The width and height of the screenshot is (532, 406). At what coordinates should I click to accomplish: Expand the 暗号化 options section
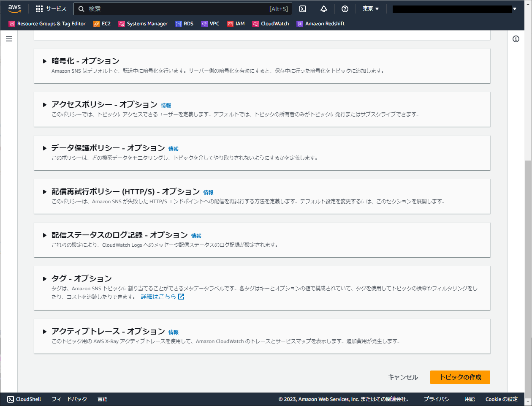pos(45,61)
